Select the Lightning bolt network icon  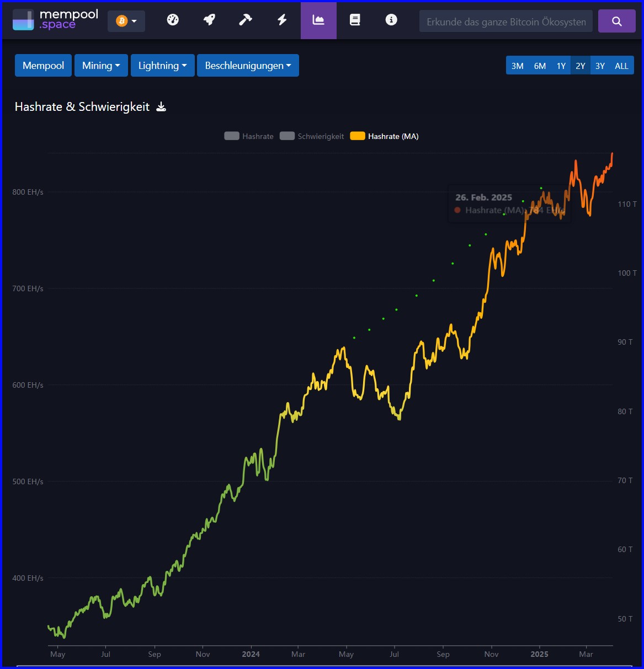(281, 20)
